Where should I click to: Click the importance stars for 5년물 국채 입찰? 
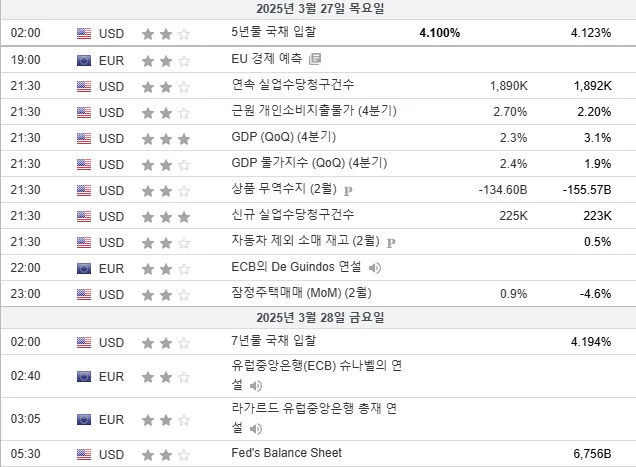(166, 34)
